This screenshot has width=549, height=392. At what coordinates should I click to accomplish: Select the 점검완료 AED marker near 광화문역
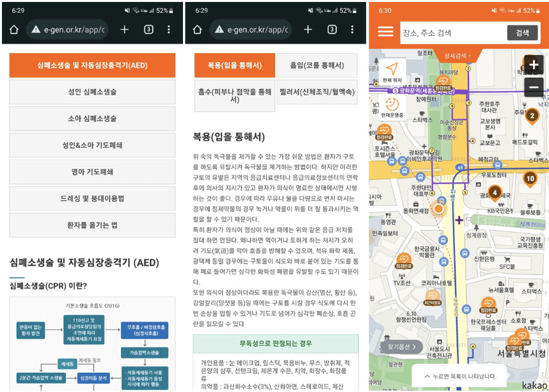442,81
